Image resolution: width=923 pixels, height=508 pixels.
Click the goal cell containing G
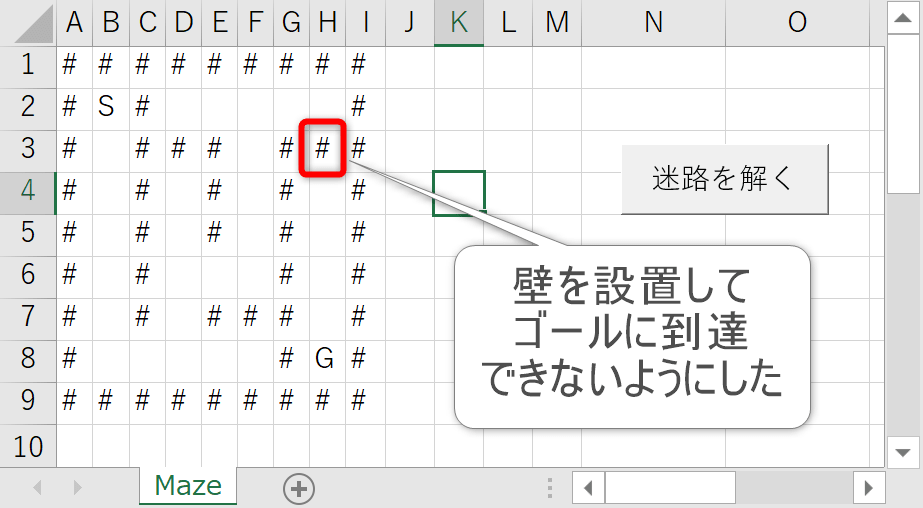click(323, 358)
